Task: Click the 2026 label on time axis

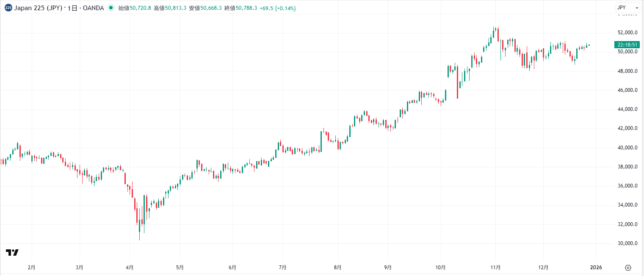Action: (x=597, y=267)
